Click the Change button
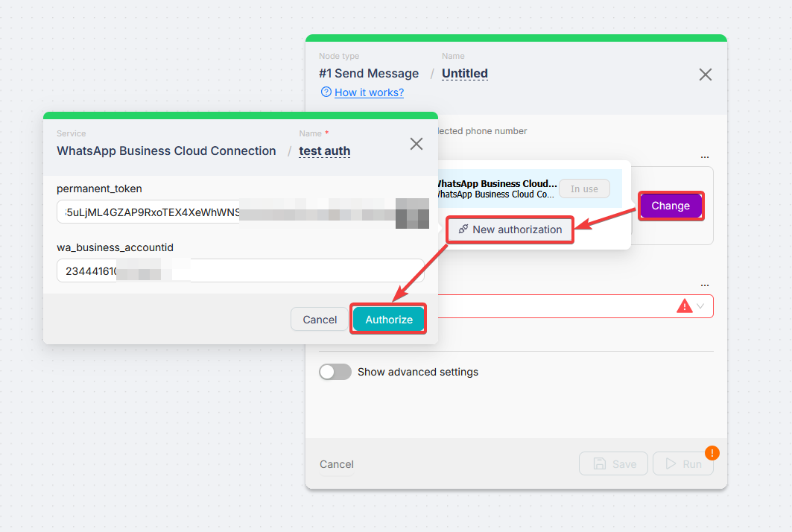 [670, 206]
